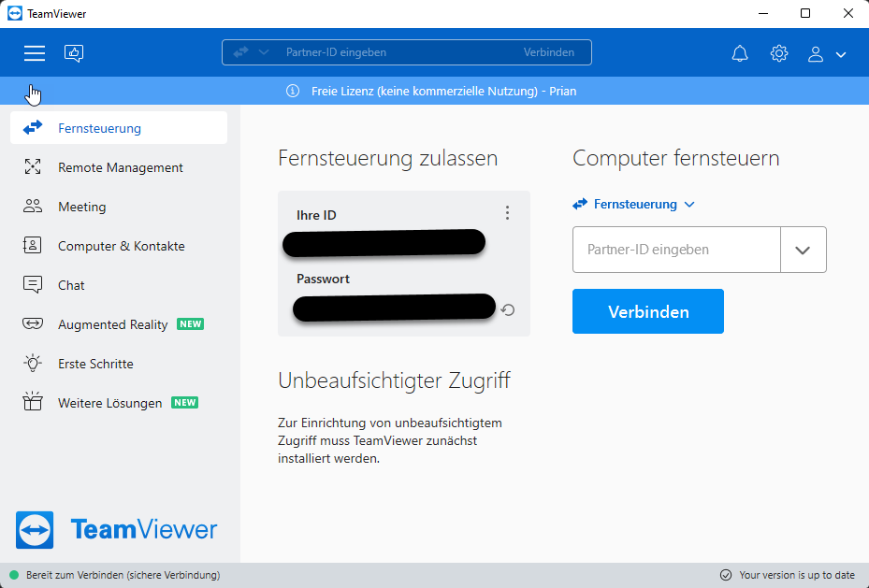This screenshot has width=869, height=588.
Task: Open Computer & Kontakte
Action: coord(119,246)
